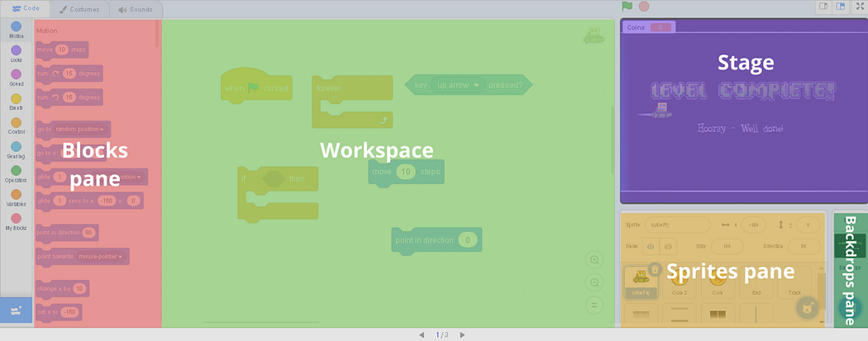
Task: Click the when flag clicked block
Action: (255, 85)
